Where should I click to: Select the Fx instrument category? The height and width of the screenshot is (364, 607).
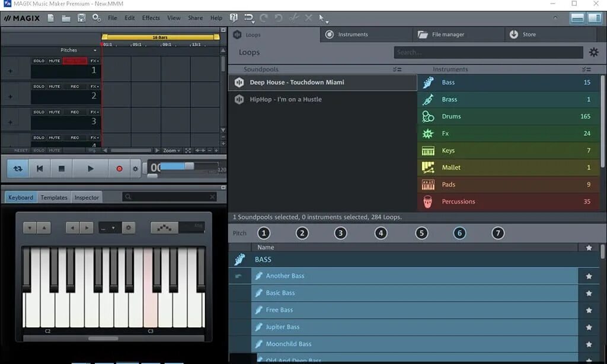pyautogui.click(x=509, y=133)
